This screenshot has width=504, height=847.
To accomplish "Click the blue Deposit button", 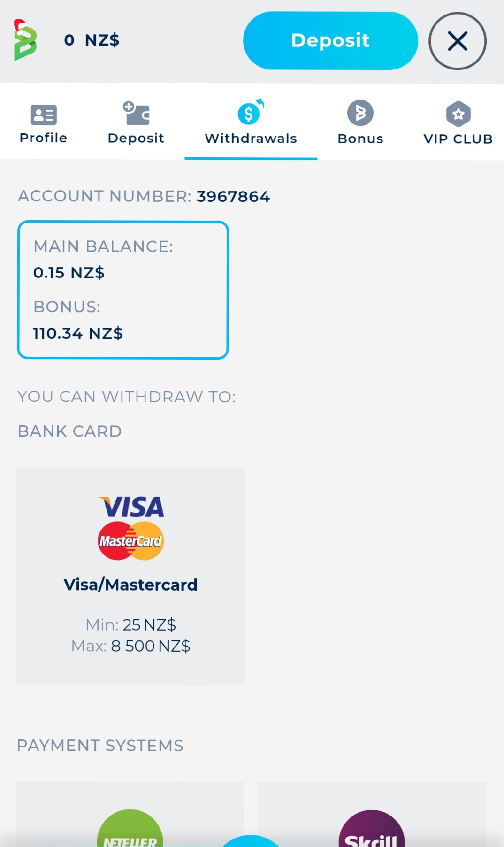I will tap(330, 41).
